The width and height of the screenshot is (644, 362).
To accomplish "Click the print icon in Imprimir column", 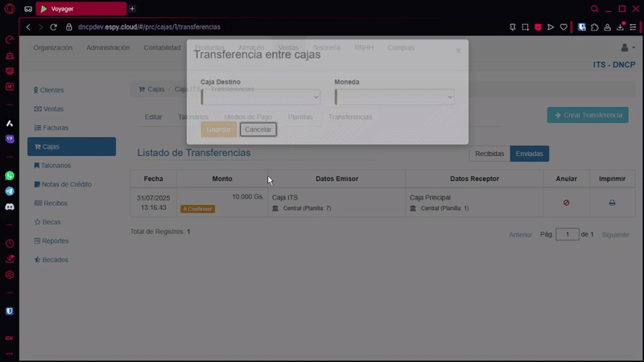I will pos(612,203).
